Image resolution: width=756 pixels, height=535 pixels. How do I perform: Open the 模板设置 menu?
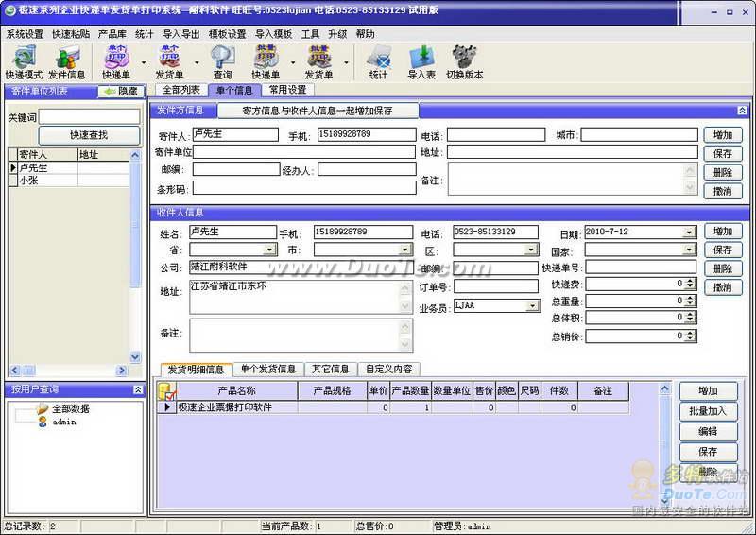(x=227, y=34)
